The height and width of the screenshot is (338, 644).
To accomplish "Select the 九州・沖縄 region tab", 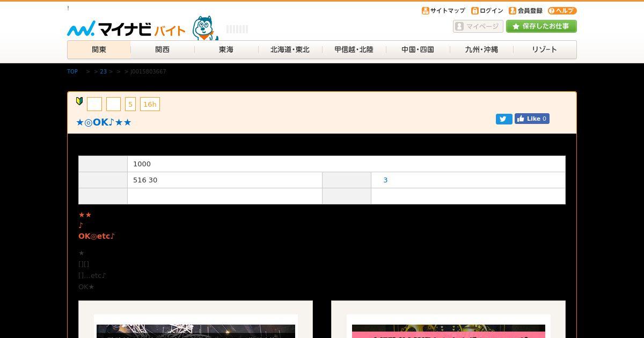I will (481, 49).
